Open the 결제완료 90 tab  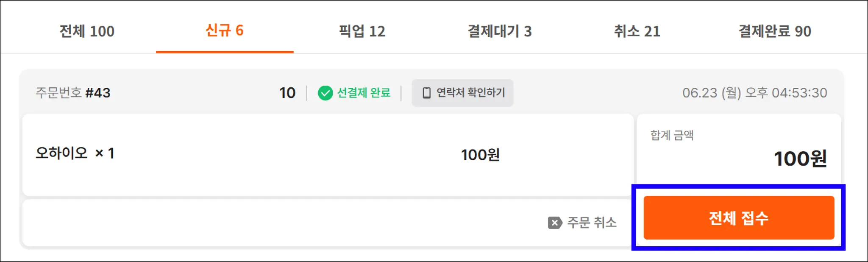click(775, 31)
